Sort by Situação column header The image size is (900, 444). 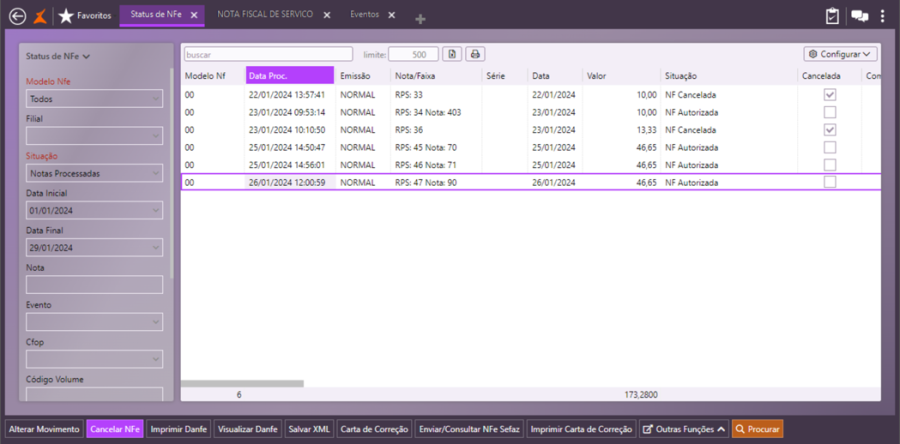point(729,76)
